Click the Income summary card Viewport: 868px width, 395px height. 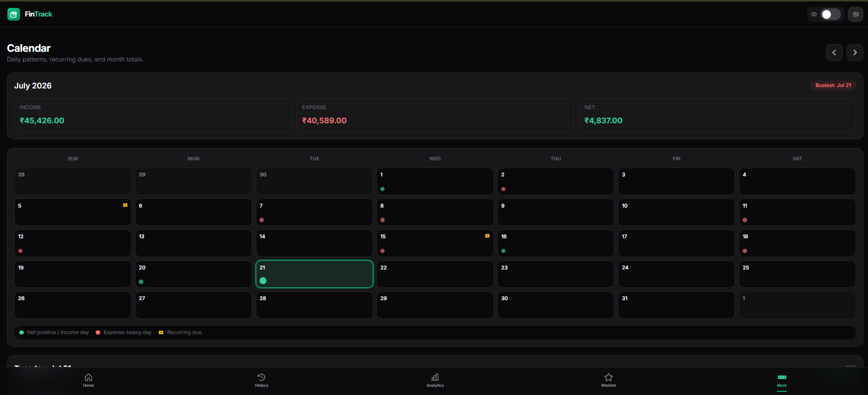pos(153,115)
